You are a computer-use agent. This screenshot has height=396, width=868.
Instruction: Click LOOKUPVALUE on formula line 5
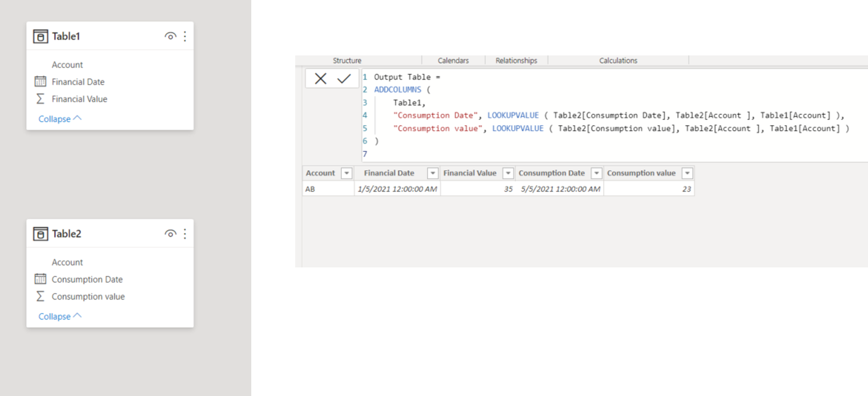point(518,129)
